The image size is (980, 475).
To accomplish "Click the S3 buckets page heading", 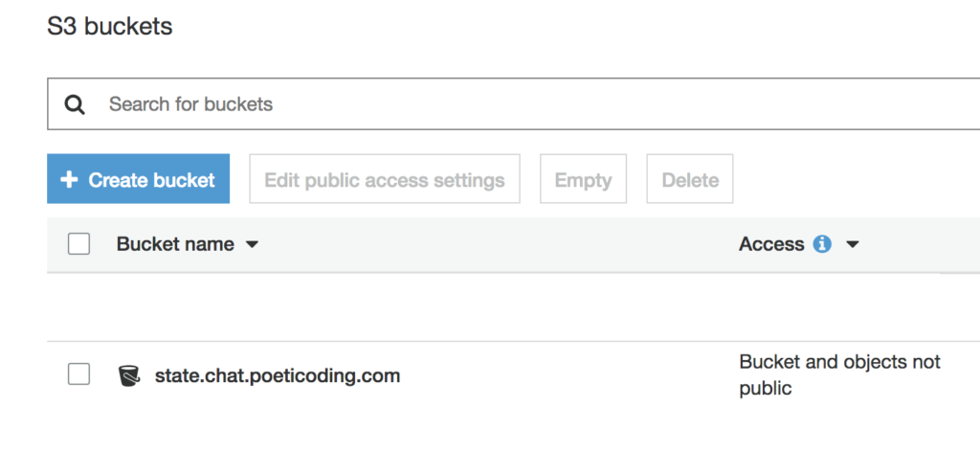I will (x=110, y=26).
